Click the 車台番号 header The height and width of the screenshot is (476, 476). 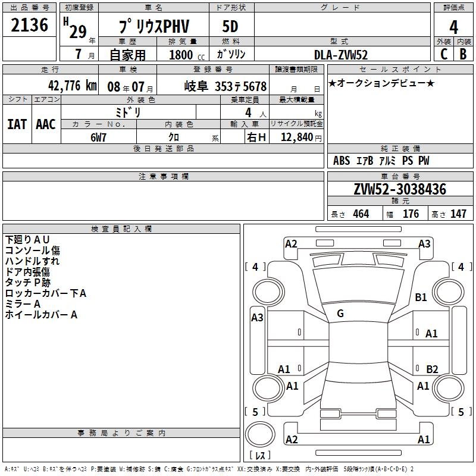pyautogui.click(x=400, y=176)
